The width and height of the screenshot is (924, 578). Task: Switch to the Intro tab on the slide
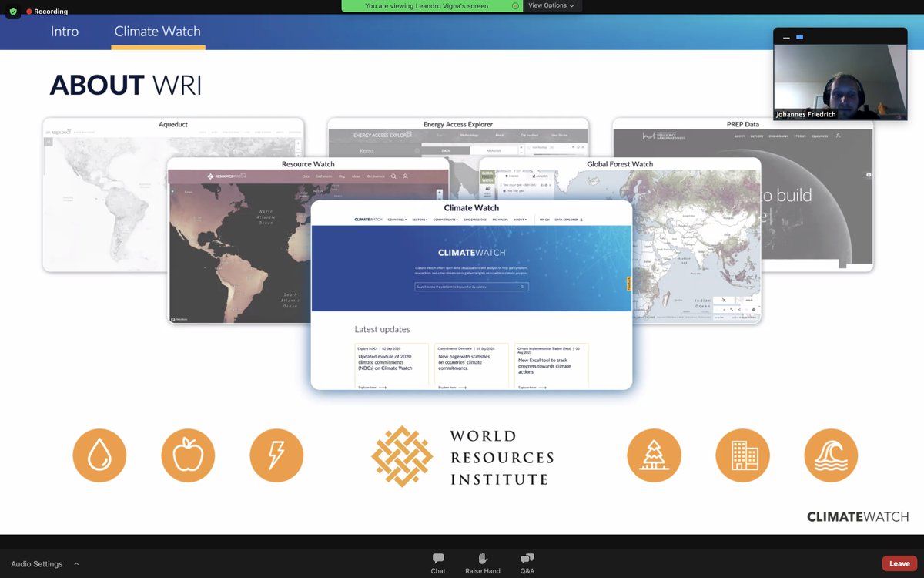click(x=65, y=32)
